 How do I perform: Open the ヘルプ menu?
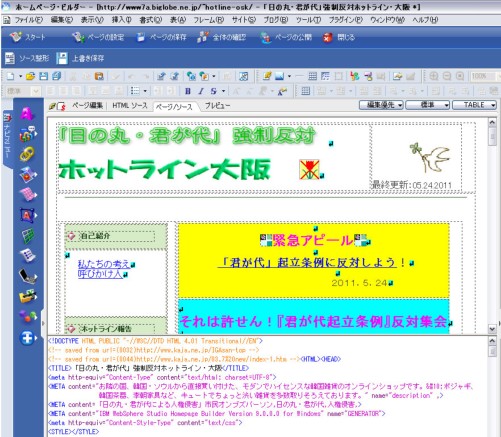[x=425, y=20]
